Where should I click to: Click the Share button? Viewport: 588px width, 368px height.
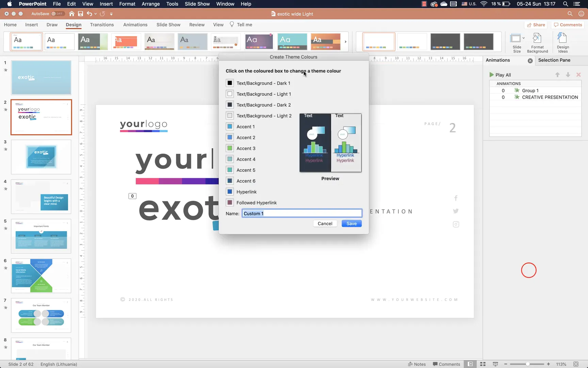(536, 25)
